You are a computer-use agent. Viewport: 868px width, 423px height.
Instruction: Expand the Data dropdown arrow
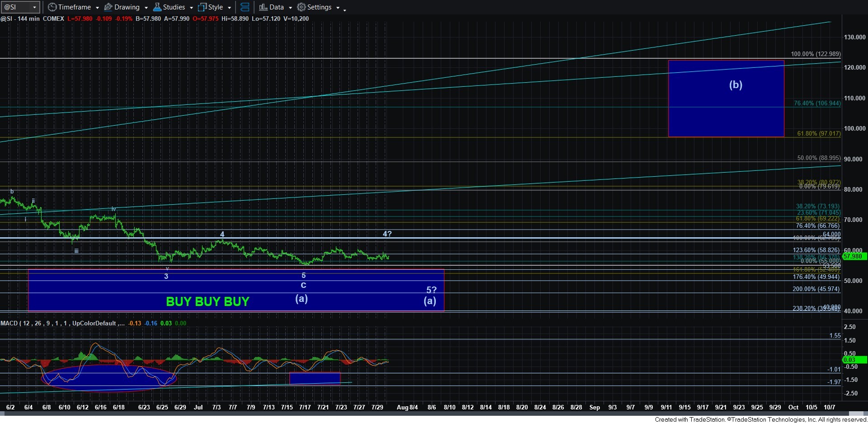[x=290, y=8]
